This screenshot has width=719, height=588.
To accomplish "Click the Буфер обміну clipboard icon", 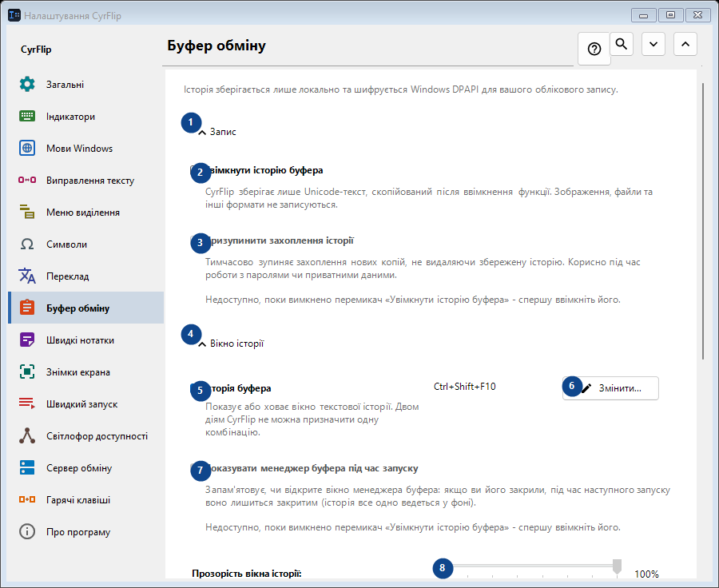I will (x=27, y=308).
